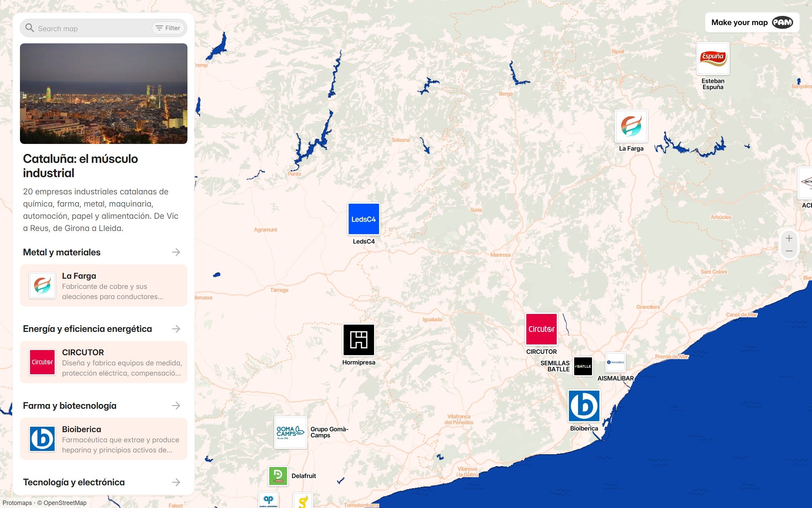This screenshot has width=812, height=508.
Task: Click the Circutor logo in sidebar card
Action: coord(42,362)
